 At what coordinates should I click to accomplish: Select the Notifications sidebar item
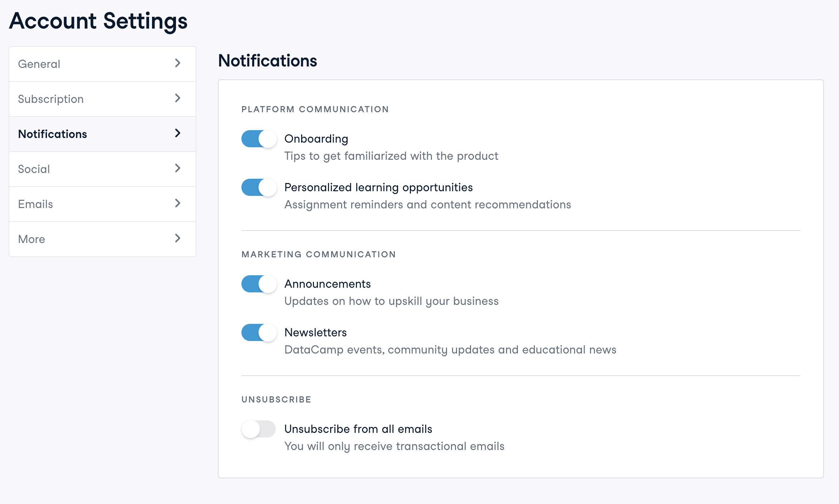point(53,134)
